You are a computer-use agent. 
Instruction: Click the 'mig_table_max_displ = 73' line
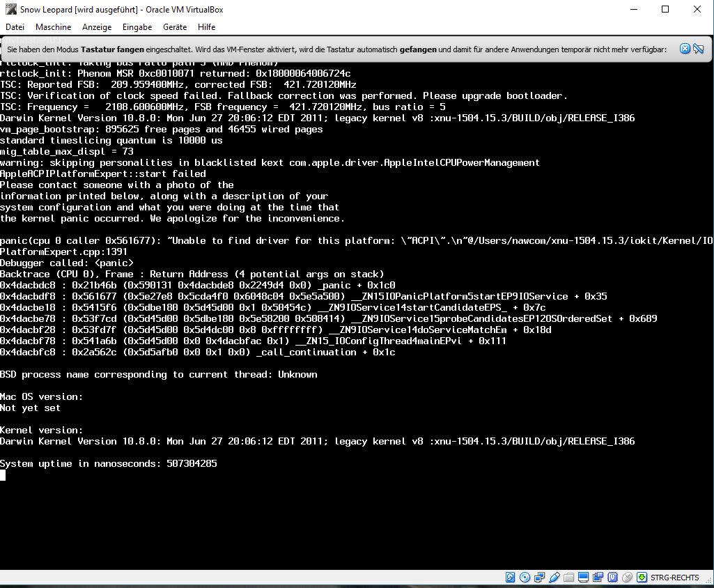[x=67, y=151]
